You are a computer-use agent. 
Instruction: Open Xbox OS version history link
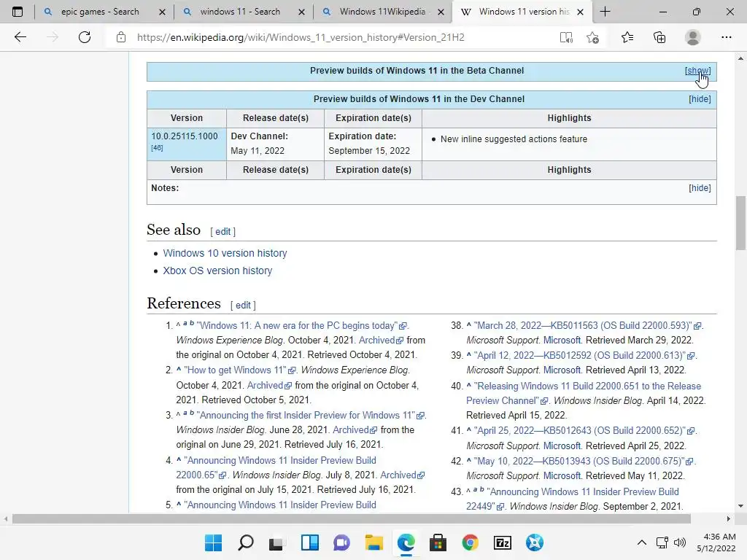(217, 271)
